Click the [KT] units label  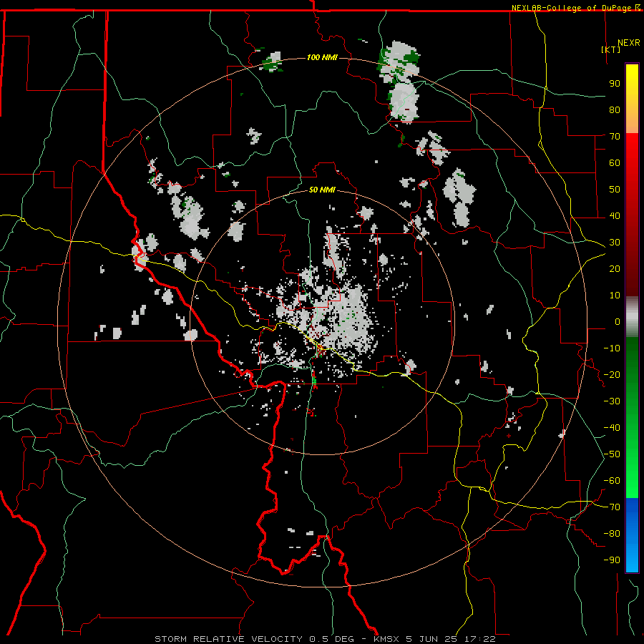point(611,49)
